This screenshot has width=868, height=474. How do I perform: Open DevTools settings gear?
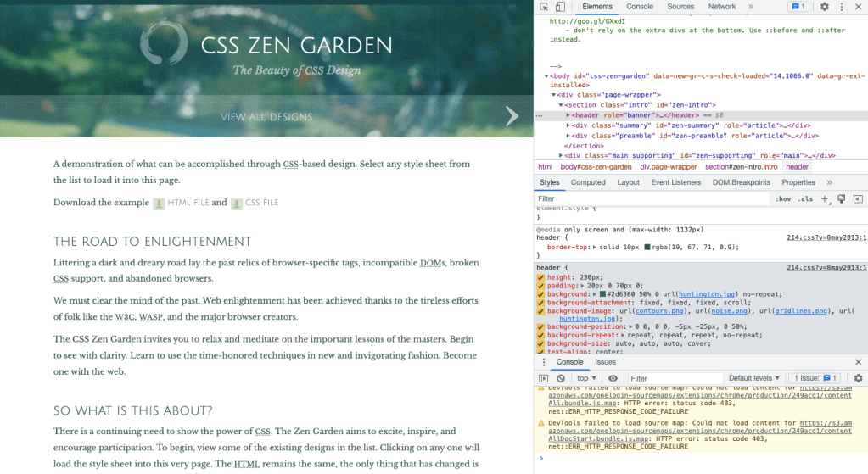[824, 7]
